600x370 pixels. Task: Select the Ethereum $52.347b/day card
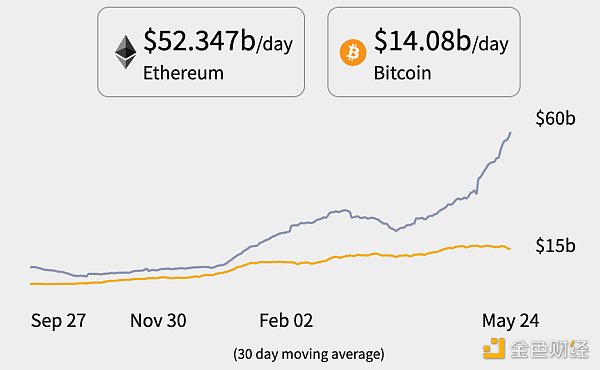pyautogui.click(x=201, y=52)
